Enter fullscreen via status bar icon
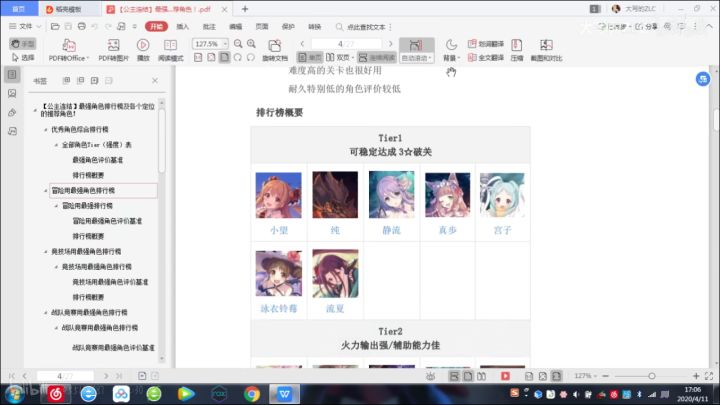720x405 pixels. pyautogui.click(x=709, y=376)
